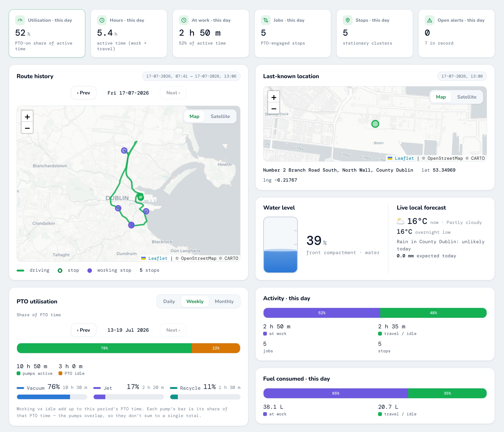Screen dimensions: 504x432
Task: Click the At work clock icon
Action: [x=184, y=20]
